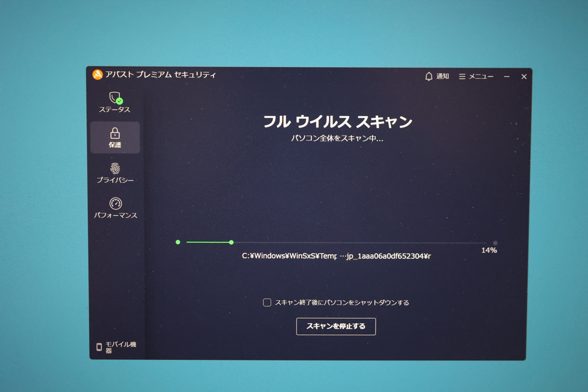Click the green scan progress bar
This screenshot has height=392, width=588.
[208, 242]
